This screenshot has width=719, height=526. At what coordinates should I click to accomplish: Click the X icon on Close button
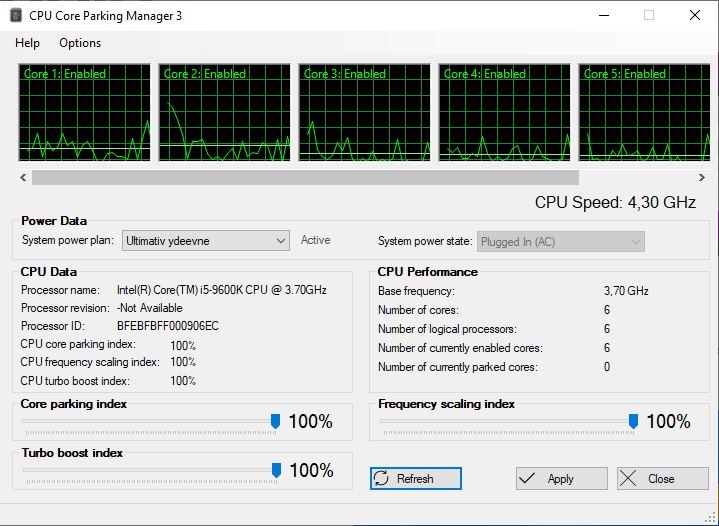(628, 478)
